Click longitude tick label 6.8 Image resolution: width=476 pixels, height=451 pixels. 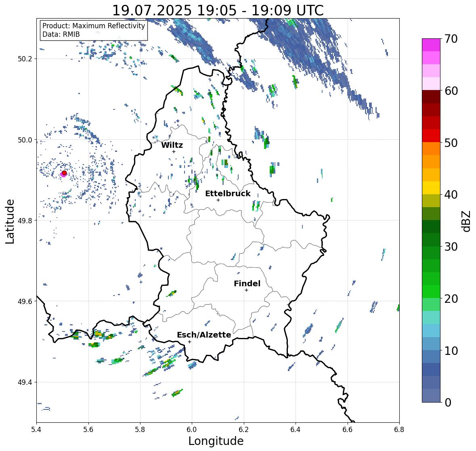(399, 429)
